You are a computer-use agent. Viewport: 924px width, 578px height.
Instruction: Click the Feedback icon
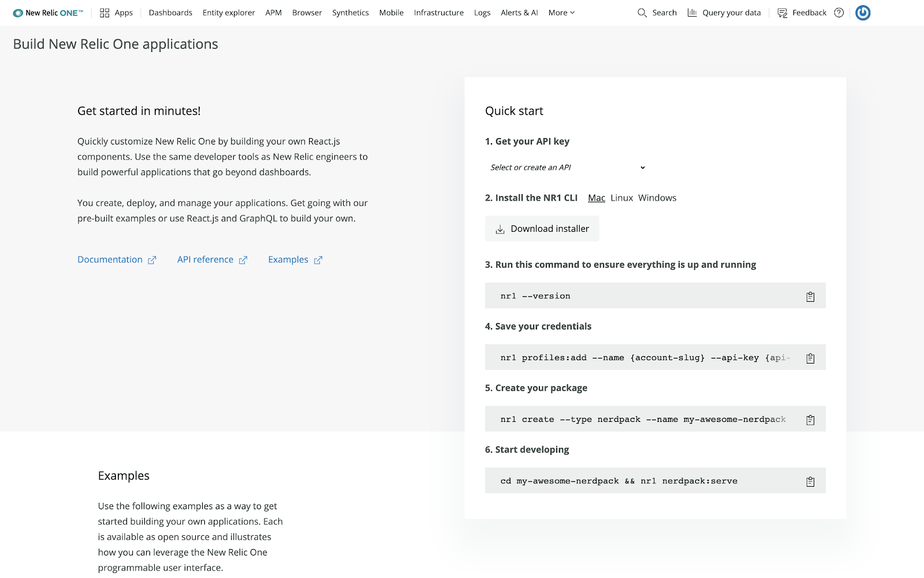coord(782,12)
